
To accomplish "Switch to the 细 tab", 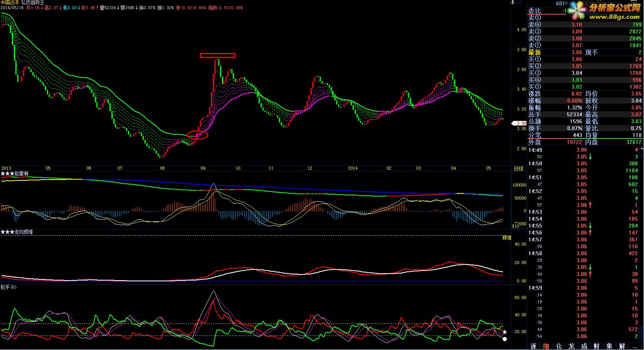I will tap(546, 346).
